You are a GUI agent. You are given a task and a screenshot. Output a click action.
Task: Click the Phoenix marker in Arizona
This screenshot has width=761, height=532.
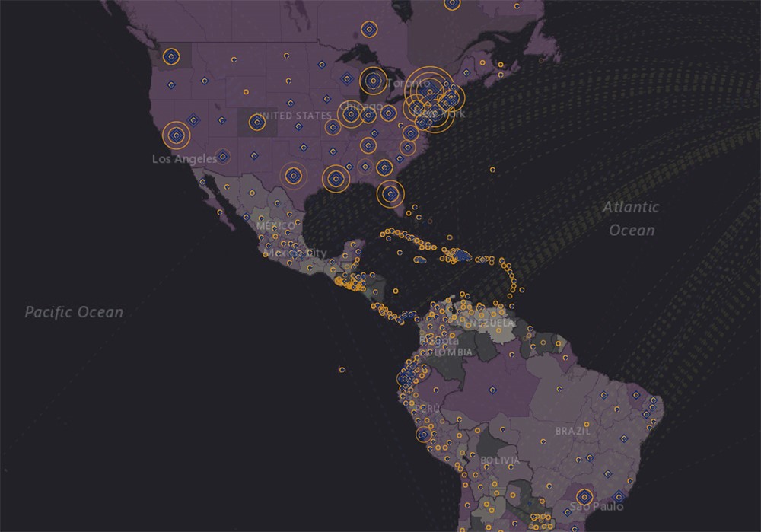tap(223, 156)
